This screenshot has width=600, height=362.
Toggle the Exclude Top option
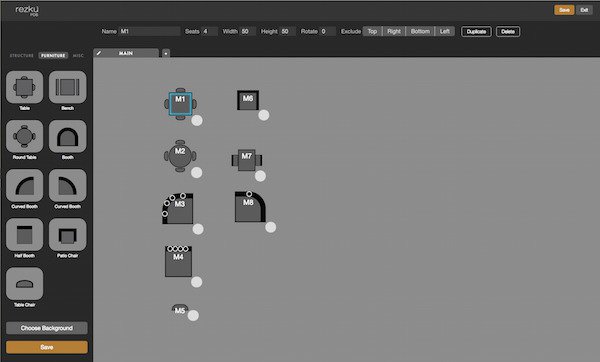point(372,31)
